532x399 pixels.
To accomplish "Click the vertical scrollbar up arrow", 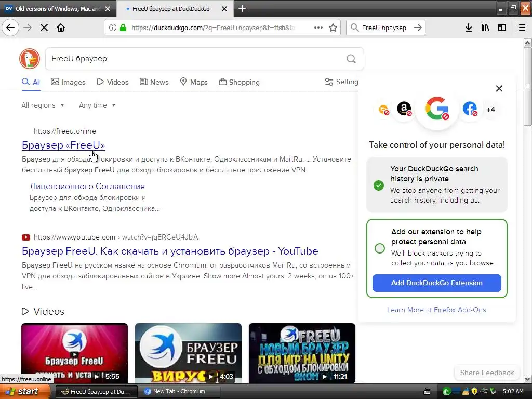I will pyautogui.click(x=528, y=43).
